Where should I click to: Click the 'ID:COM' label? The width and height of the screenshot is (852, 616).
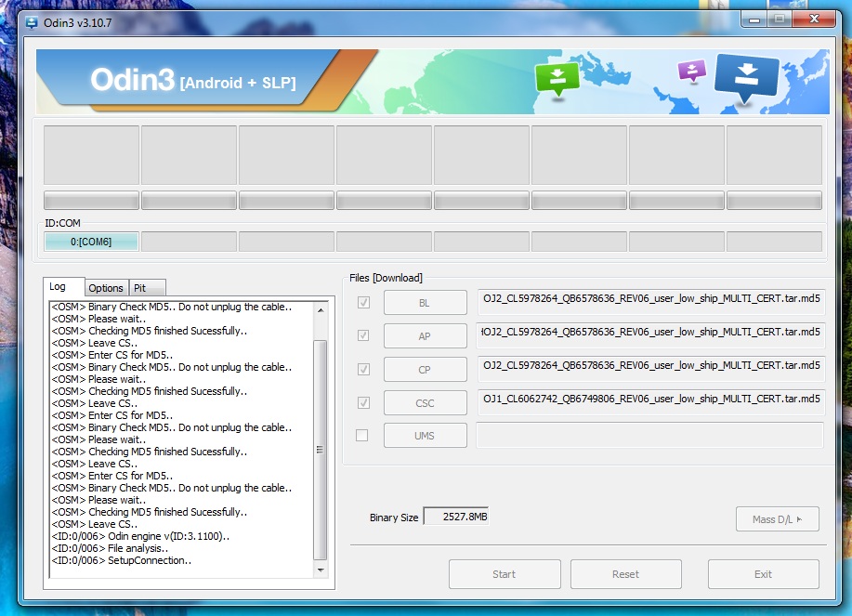coord(62,223)
